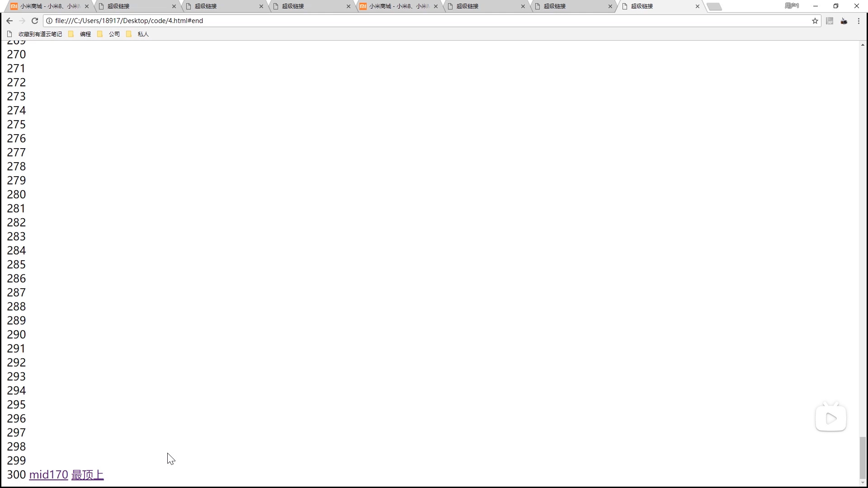Screen dimensions: 868x488
Task: Click the gray extension icon beside the star
Action: click(830, 21)
